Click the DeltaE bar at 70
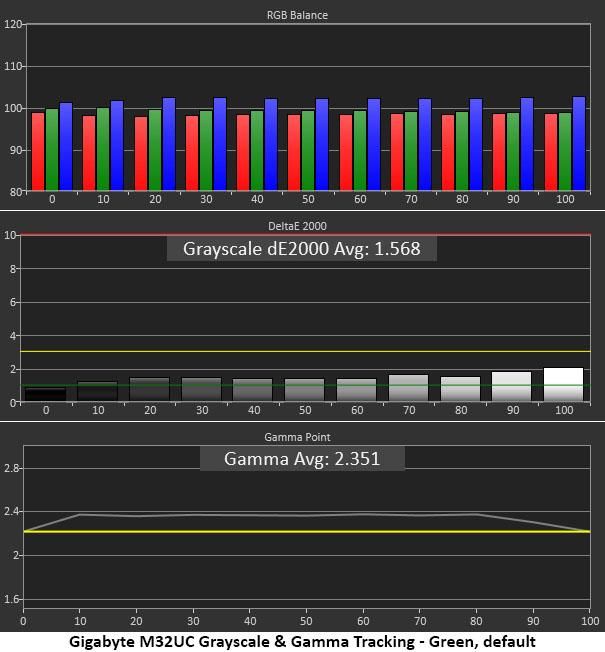This screenshot has width=605, height=652. click(x=408, y=388)
